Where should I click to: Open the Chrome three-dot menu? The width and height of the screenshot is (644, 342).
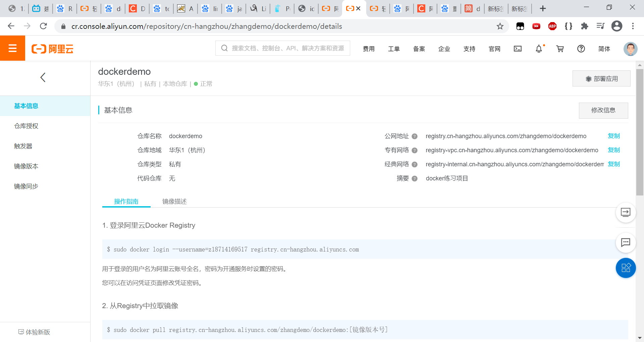click(633, 26)
